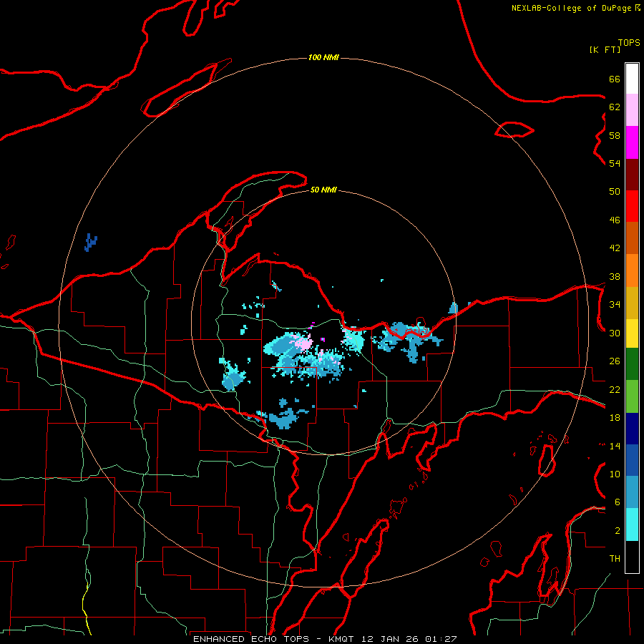The image size is (644, 644).
Task: Click the legend value 26
Action: [615, 361]
